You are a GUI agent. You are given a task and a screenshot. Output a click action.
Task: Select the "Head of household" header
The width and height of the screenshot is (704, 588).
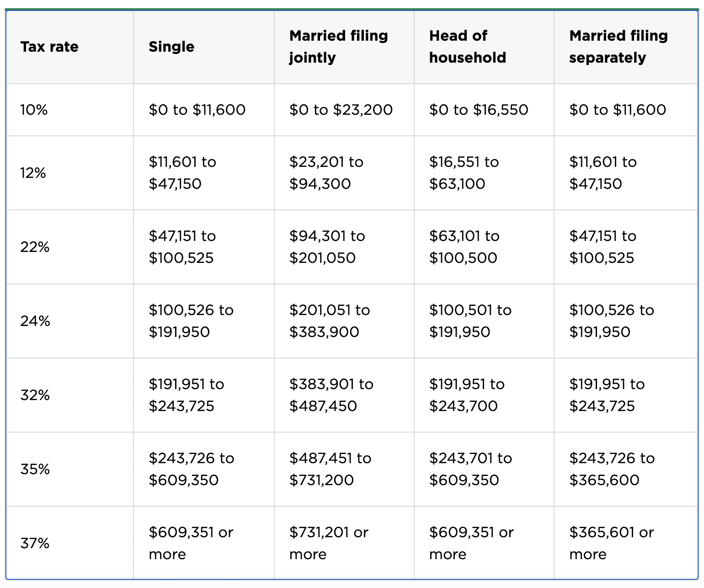(468, 47)
